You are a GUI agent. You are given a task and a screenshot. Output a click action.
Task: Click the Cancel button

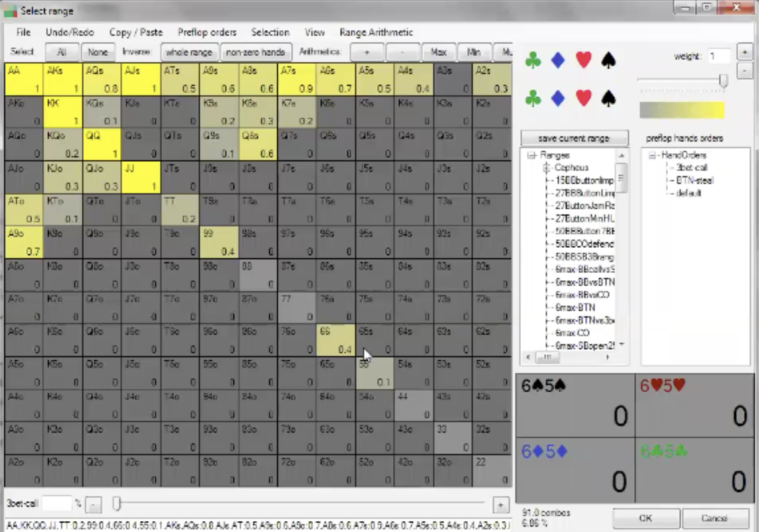coord(715,518)
